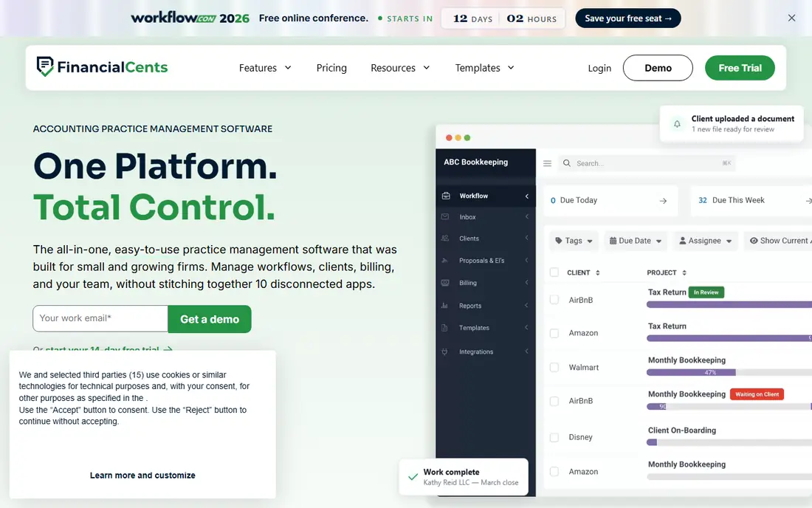The image size is (812, 508).
Task: Click the Login link
Action: [x=599, y=68]
